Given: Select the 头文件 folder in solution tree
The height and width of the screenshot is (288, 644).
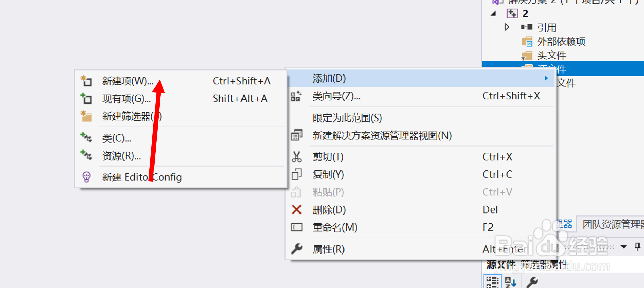Looking at the screenshot, I should [552, 55].
